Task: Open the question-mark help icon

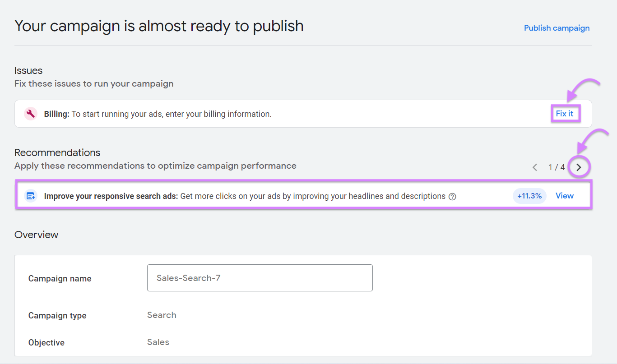Action: [452, 196]
